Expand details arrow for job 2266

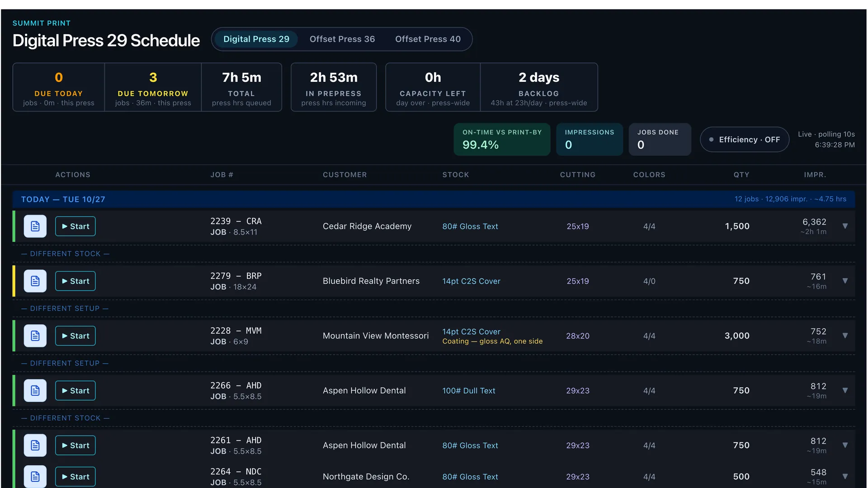click(x=845, y=390)
